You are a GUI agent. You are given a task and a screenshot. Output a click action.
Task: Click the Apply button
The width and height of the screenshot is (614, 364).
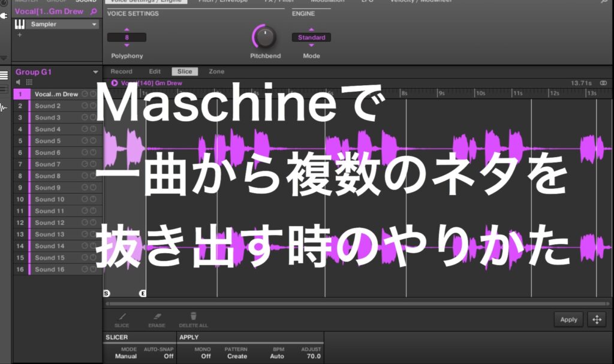point(568,320)
